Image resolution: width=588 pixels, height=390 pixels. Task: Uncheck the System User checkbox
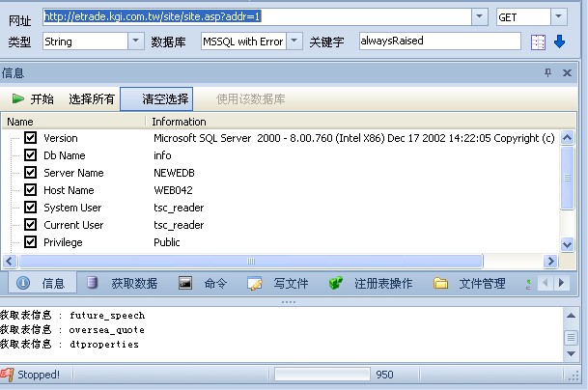coord(30,207)
